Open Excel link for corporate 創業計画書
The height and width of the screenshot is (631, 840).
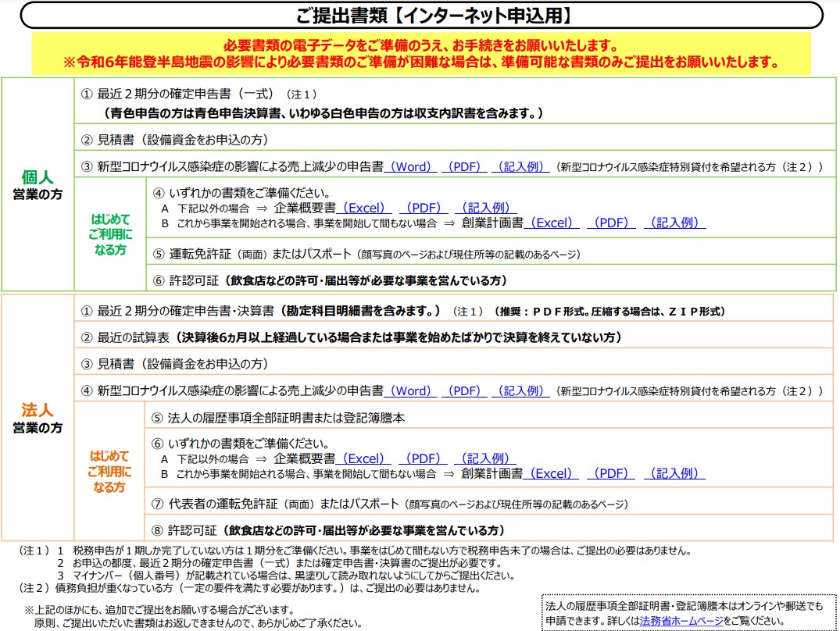[551, 474]
